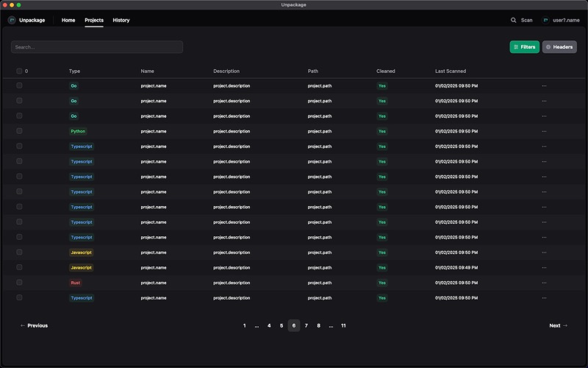588x368 pixels.
Task: Jump to page 8
Action: [318, 325]
